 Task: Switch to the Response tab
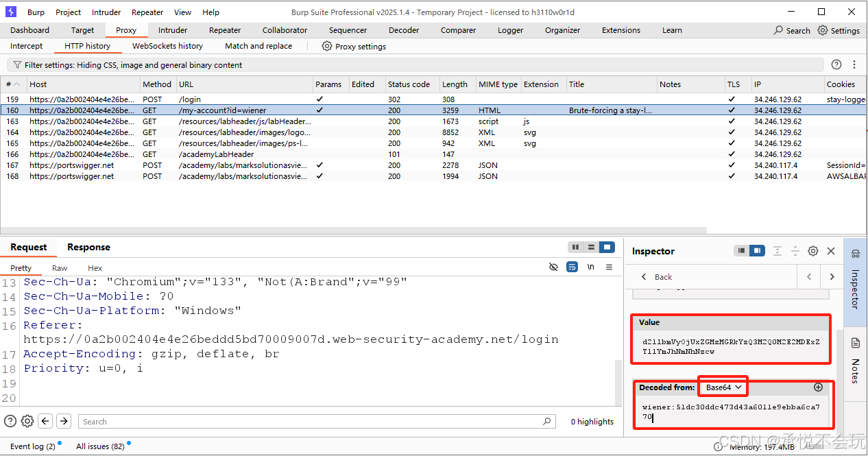(88, 247)
